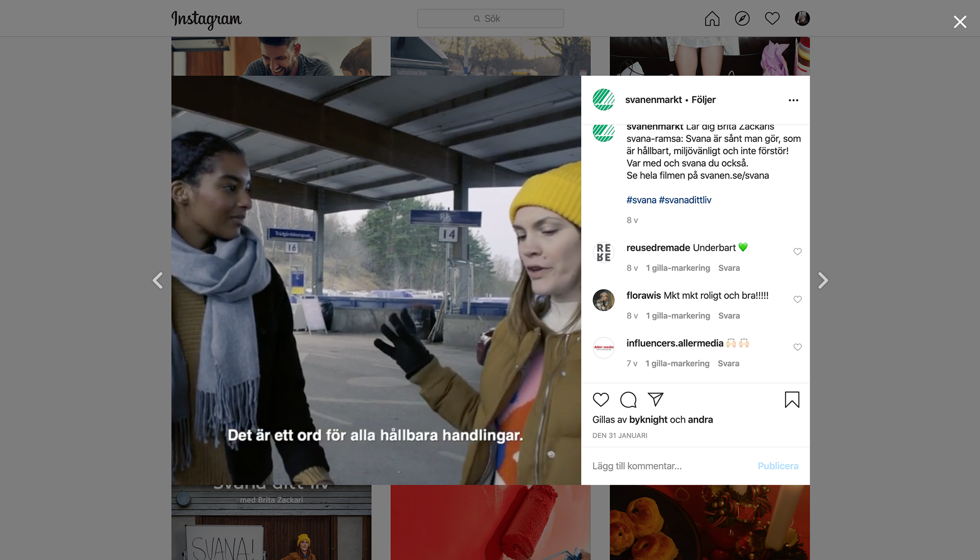
Task: Open the reusedremade username
Action: [658, 247]
